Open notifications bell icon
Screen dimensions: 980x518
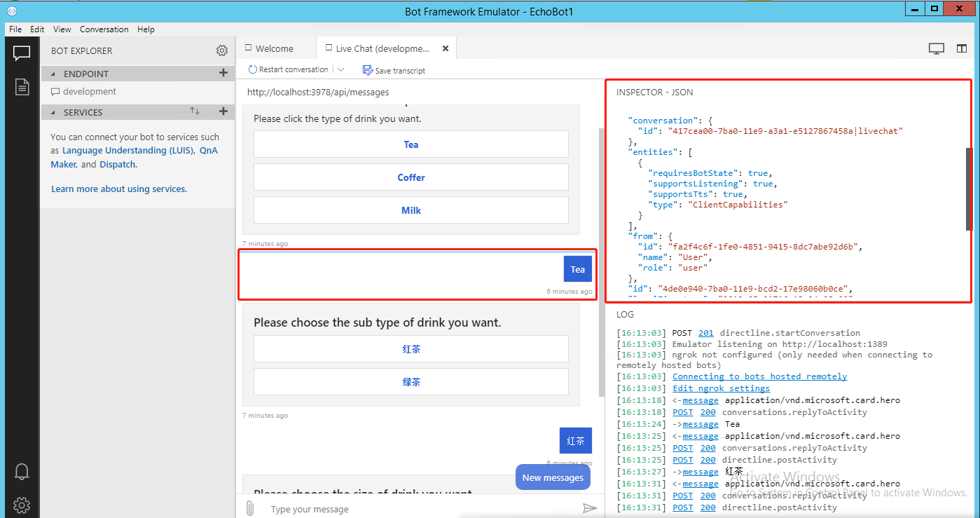click(22, 471)
